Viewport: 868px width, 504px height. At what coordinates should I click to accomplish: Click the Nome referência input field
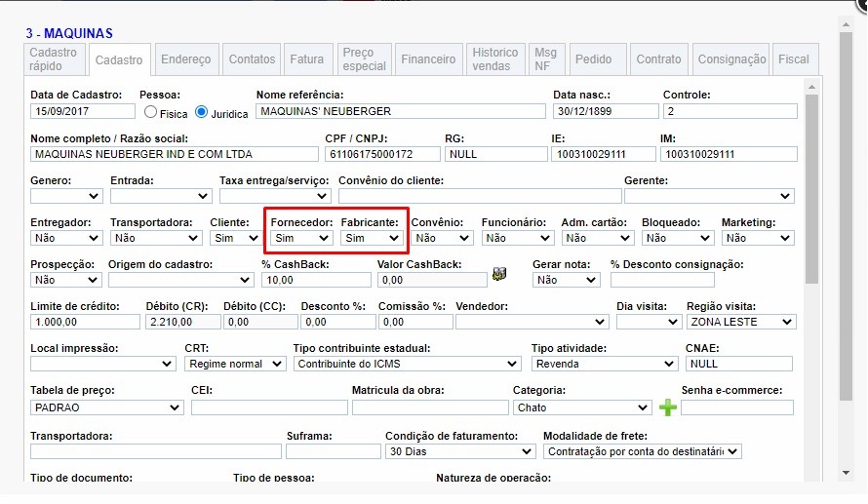pos(400,111)
